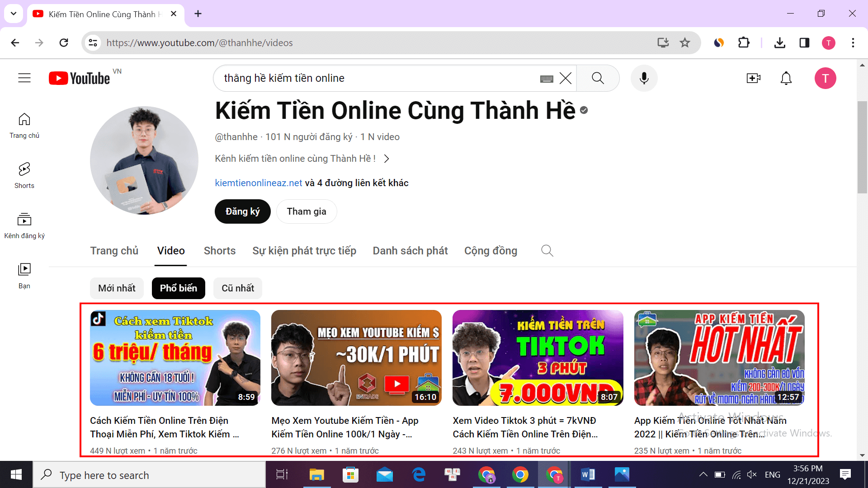Open the Windows Task View button
The image size is (868, 488).
282,474
